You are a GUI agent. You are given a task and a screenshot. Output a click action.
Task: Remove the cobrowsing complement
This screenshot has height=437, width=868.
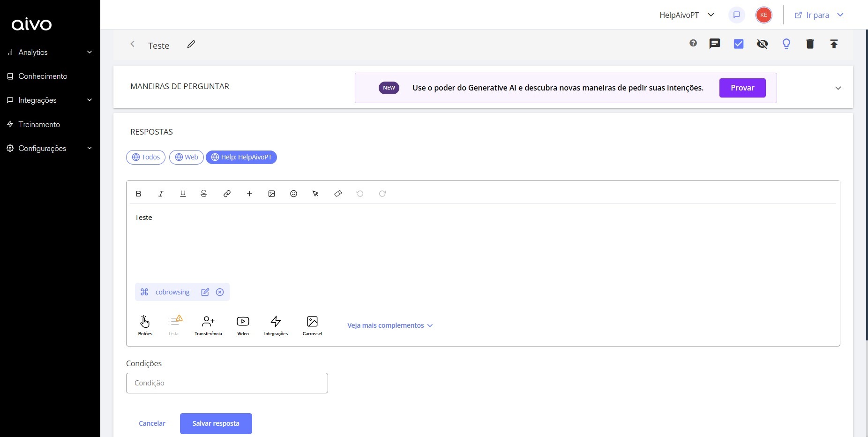220,292
